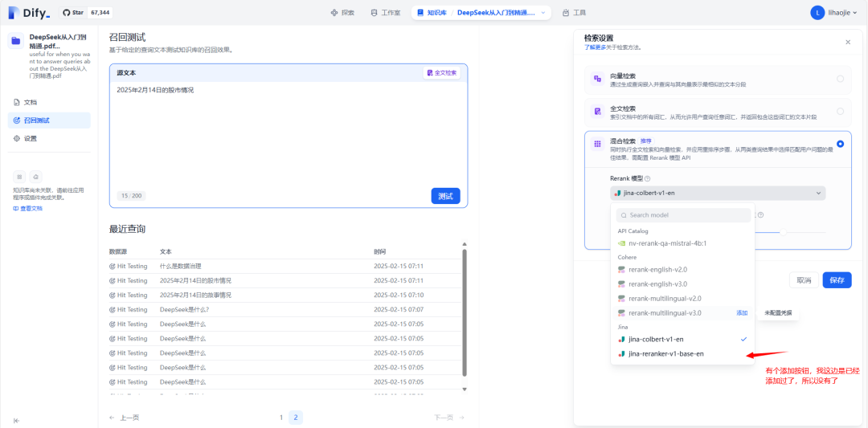Screen dimensions: 868x428
Task: Click the 设置 sidebar gear icon
Action: point(16,139)
